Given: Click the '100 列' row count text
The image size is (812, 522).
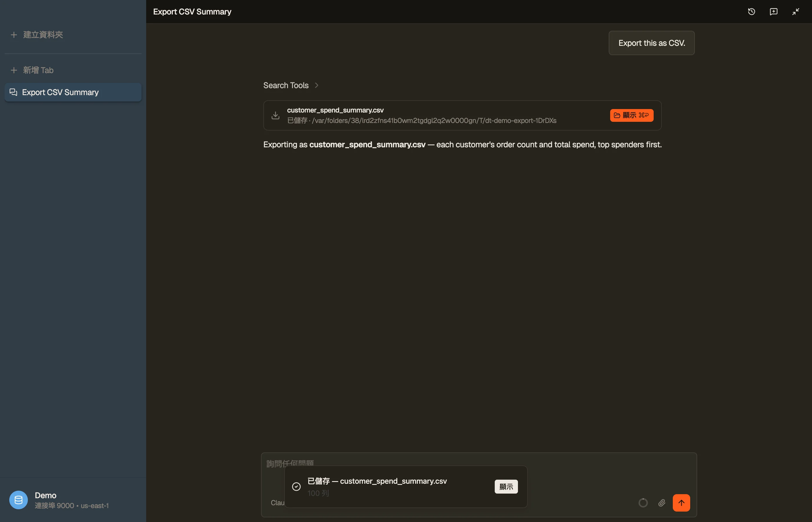Looking at the screenshot, I should [x=318, y=493].
